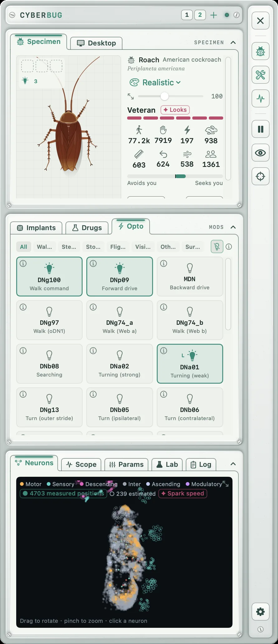This screenshot has width=278, height=644.
Task: Toggle the eye visibility button in sidebar
Action: coord(260,153)
